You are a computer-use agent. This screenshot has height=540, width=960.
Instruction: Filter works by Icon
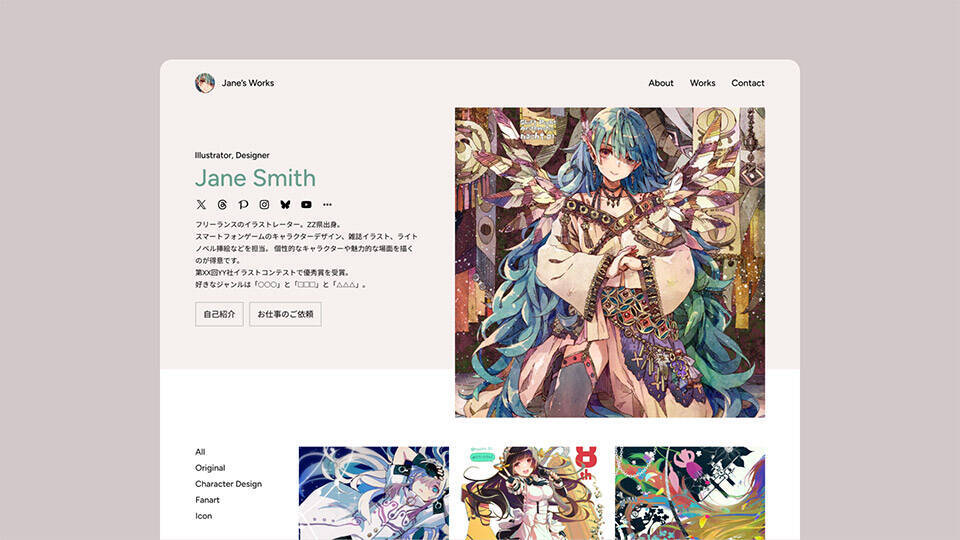pyautogui.click(x=204, y=516)
